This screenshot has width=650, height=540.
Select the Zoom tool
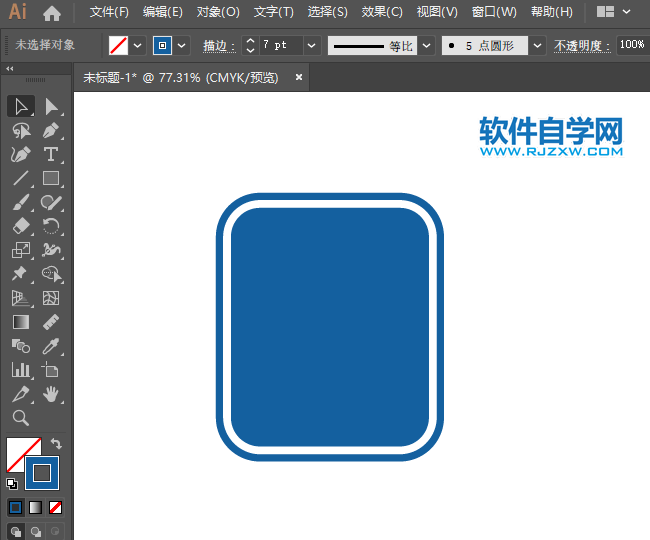(20, 418)
